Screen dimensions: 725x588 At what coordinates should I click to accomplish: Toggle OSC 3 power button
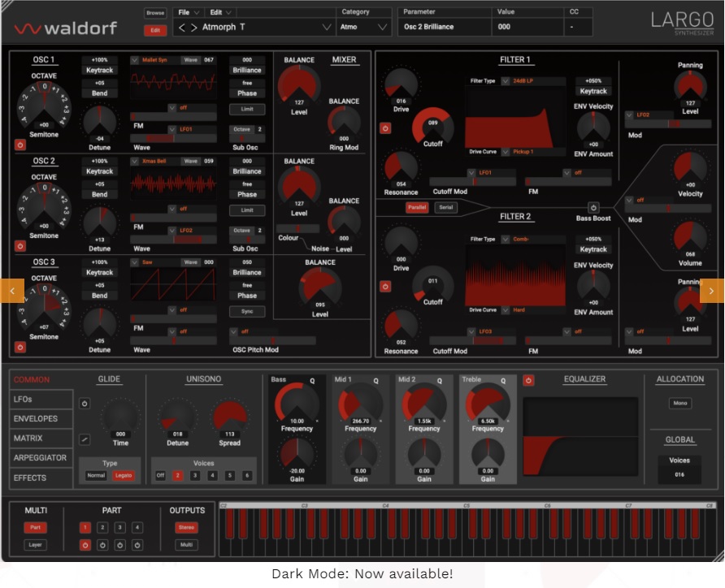(20, 347)
